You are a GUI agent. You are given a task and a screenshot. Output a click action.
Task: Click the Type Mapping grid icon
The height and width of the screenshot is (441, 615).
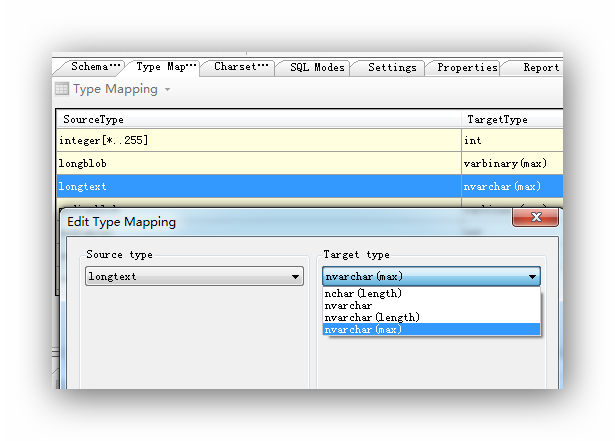pos(62,89)
